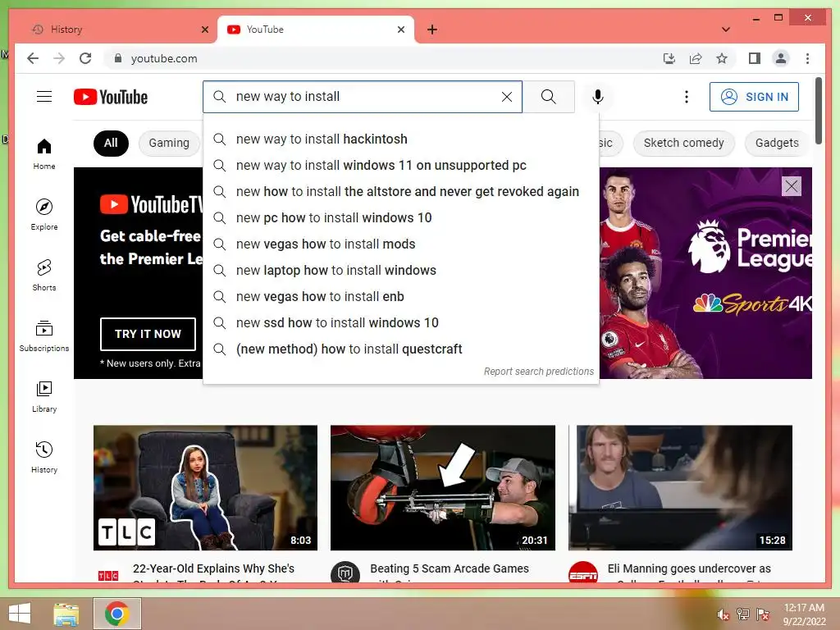Image resolution: width=840 pixels, height=630 pixels.
Task: Reload the page with the refresh icon
Action: point(85,58)
